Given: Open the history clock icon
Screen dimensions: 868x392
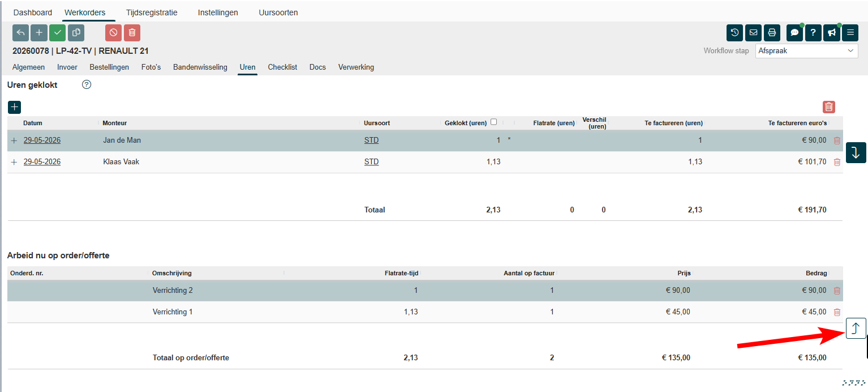Looking at the screenshot, I should click(734, 33).
